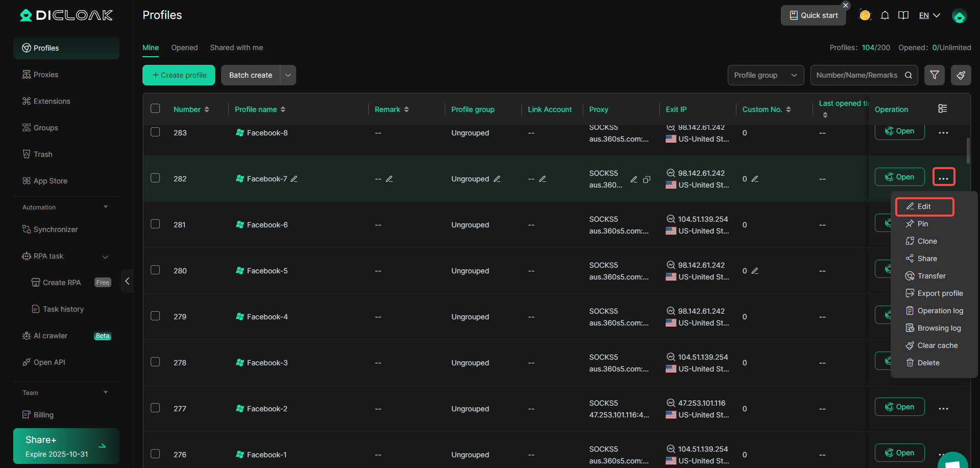Click the search magnifier in Number/Name/Remarks field

pyautogui.click(x=909, y=75)
